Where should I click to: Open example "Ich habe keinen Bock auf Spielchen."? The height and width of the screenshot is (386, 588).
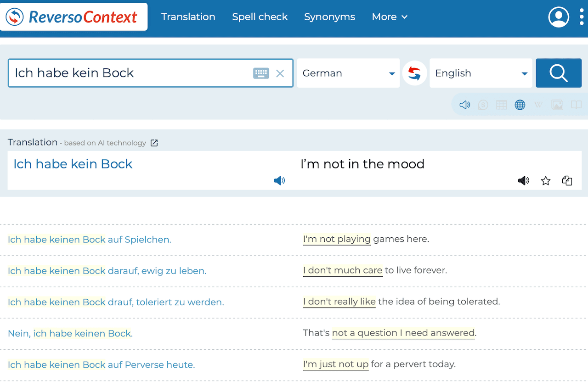[89, 240]
